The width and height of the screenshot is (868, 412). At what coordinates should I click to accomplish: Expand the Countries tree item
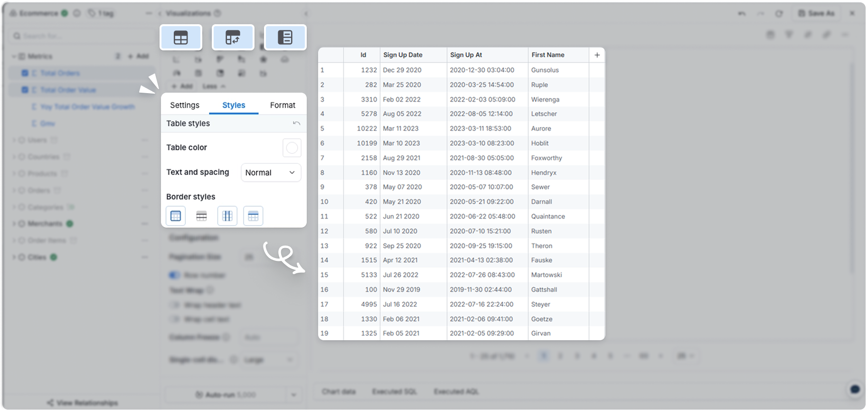coord(14,157)
